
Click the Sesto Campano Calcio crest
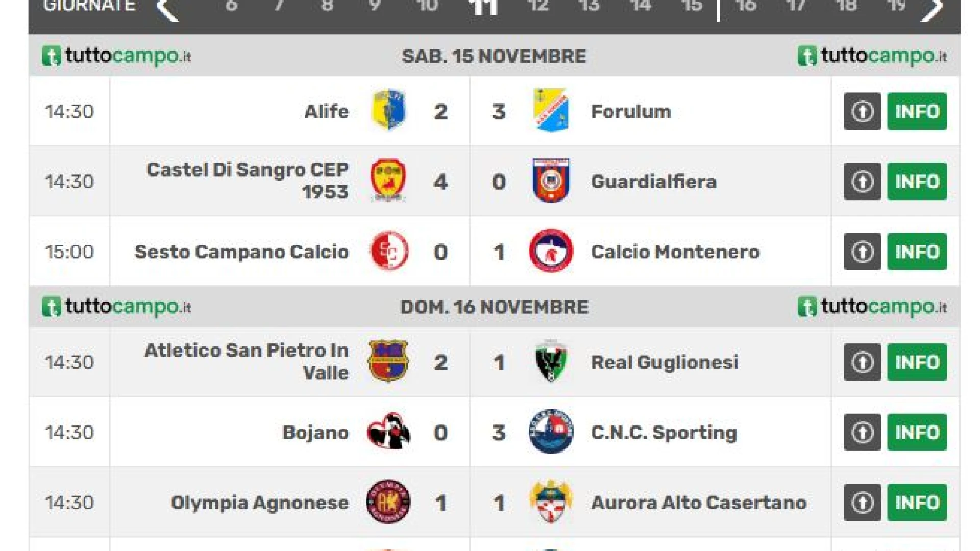click(x=388, y=251)
